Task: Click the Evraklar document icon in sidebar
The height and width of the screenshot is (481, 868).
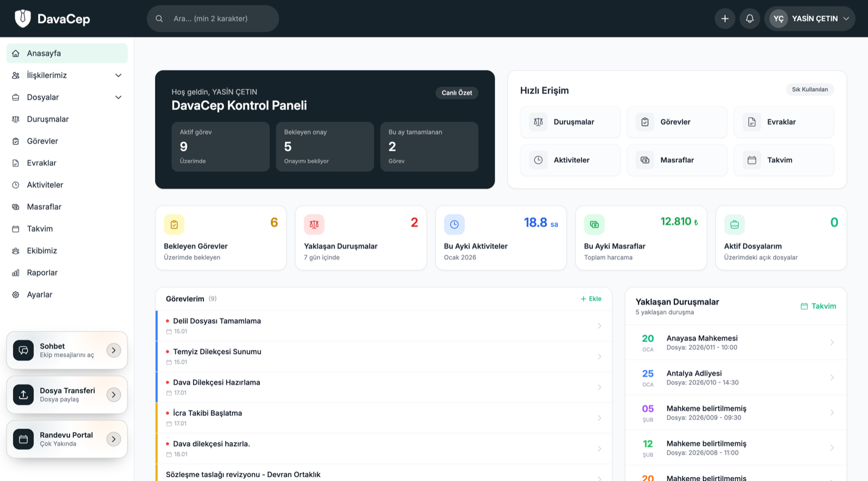Action: (x=16, y=163)
